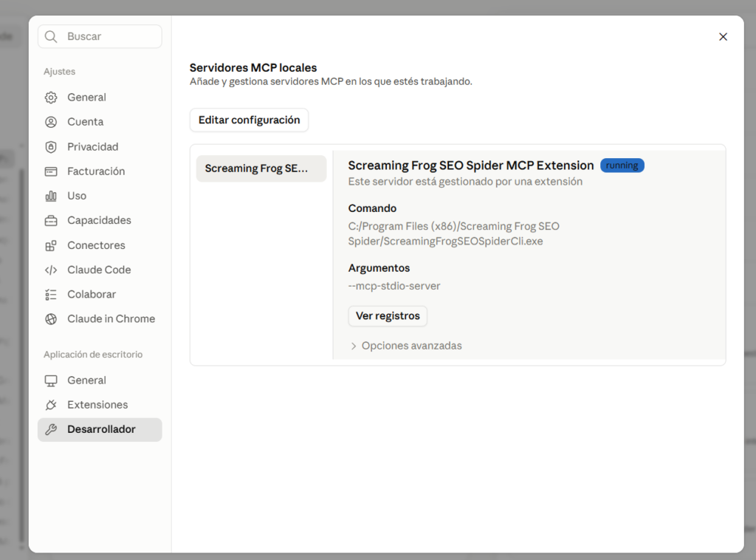This screenshot has height=560, width=756.
Task: Click the --mcp-stdio-server argument text
Action: (394, 286)
